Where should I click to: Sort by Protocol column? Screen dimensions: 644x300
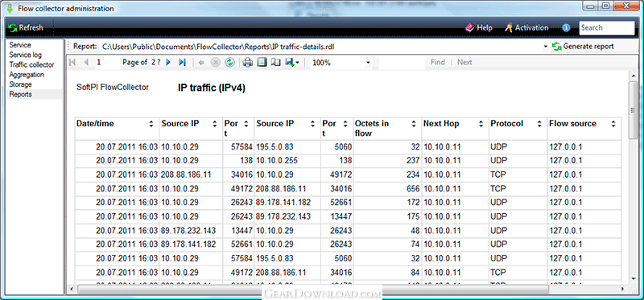point(540,124)
